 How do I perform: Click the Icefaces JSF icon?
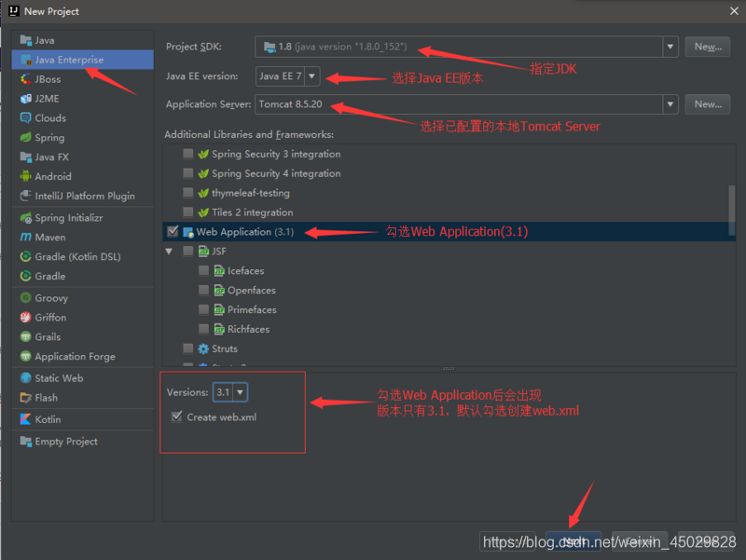coord(219,271)
